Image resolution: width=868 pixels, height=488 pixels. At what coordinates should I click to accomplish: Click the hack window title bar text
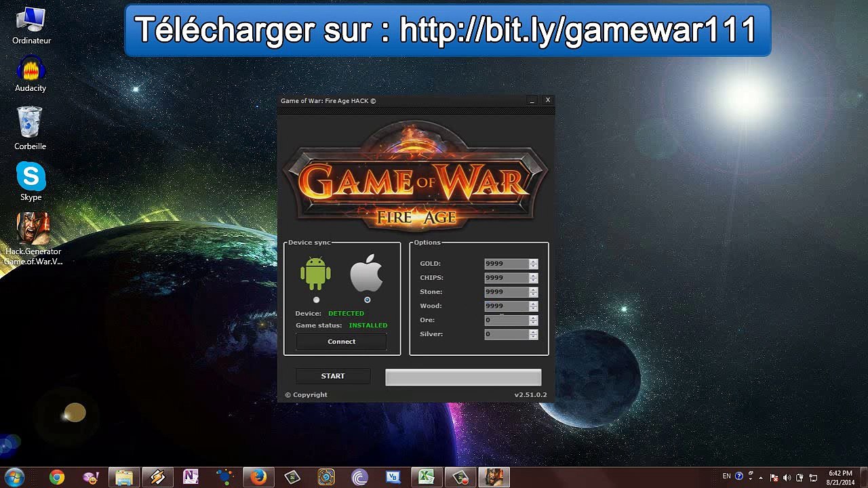(x=328, y=101)
